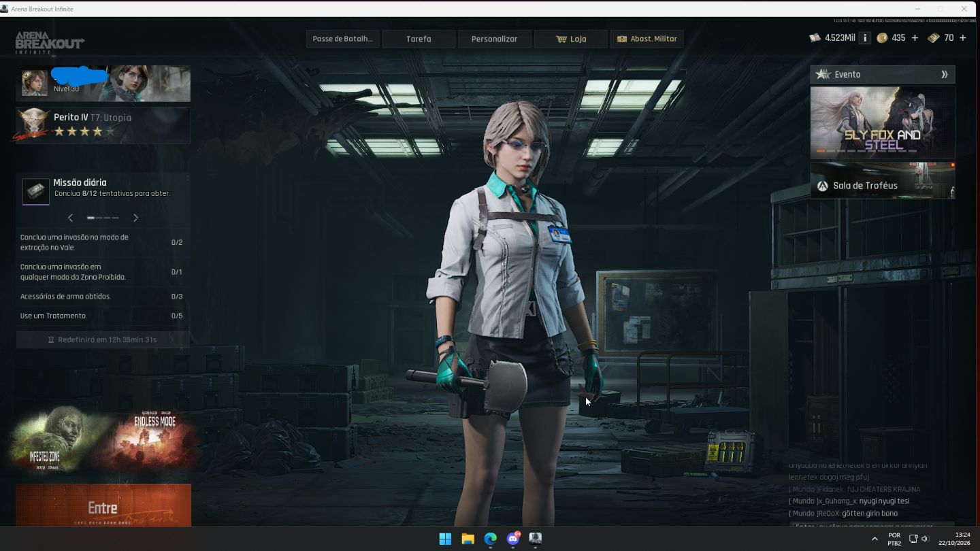Open the Endless Mode banner

pos(153,439)
